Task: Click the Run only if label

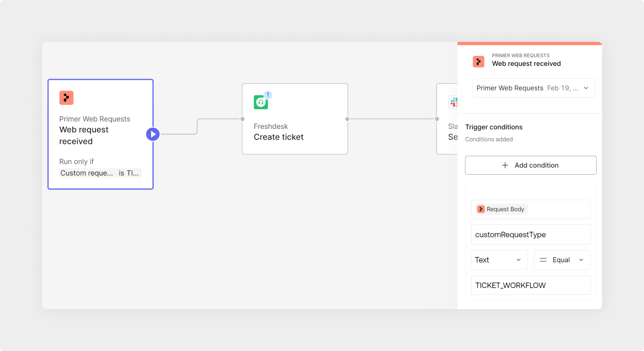Action: click(x=76, y=161)
